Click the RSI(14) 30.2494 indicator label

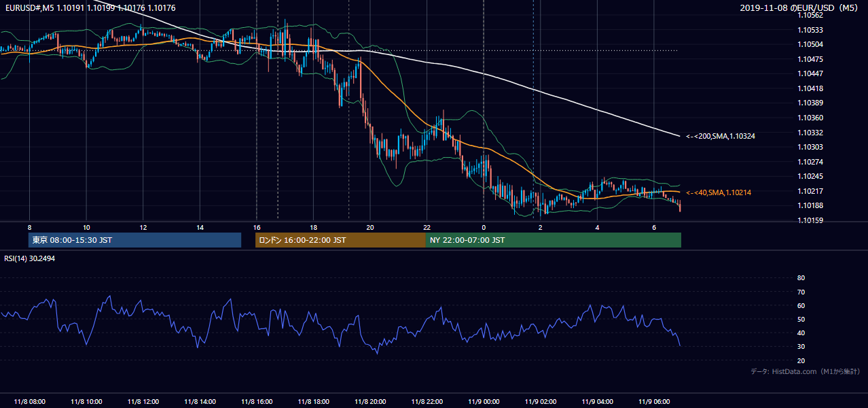[29, 258]
